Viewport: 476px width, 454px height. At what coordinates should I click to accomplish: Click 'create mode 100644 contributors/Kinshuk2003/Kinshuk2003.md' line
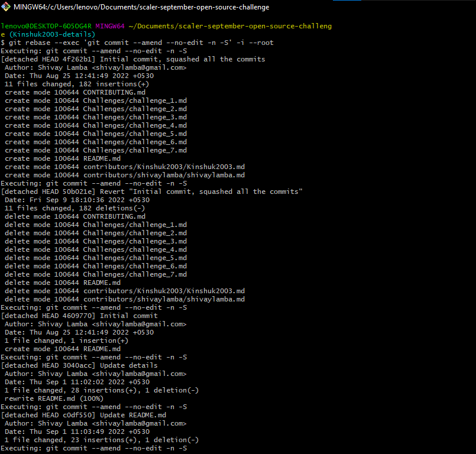coord(125,167)
